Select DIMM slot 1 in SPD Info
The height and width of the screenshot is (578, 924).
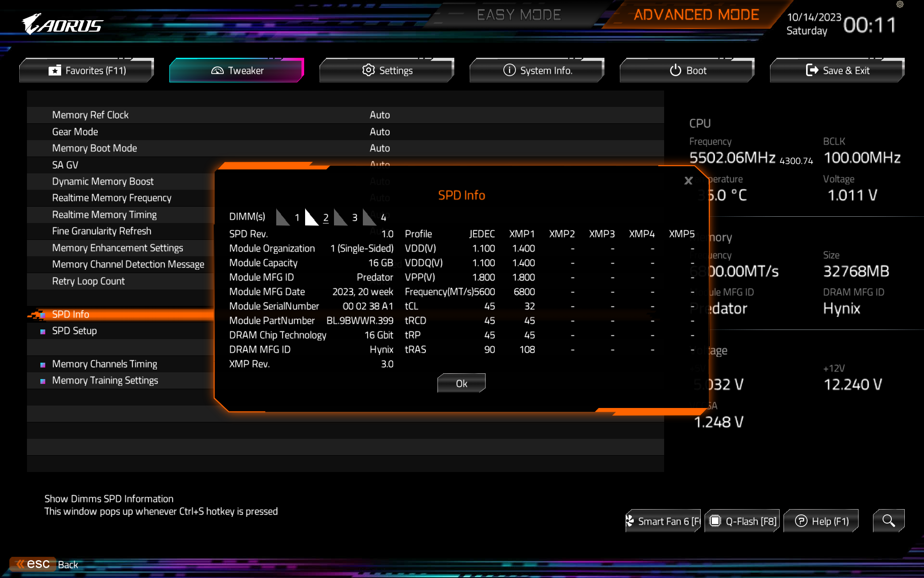(289, 217)
